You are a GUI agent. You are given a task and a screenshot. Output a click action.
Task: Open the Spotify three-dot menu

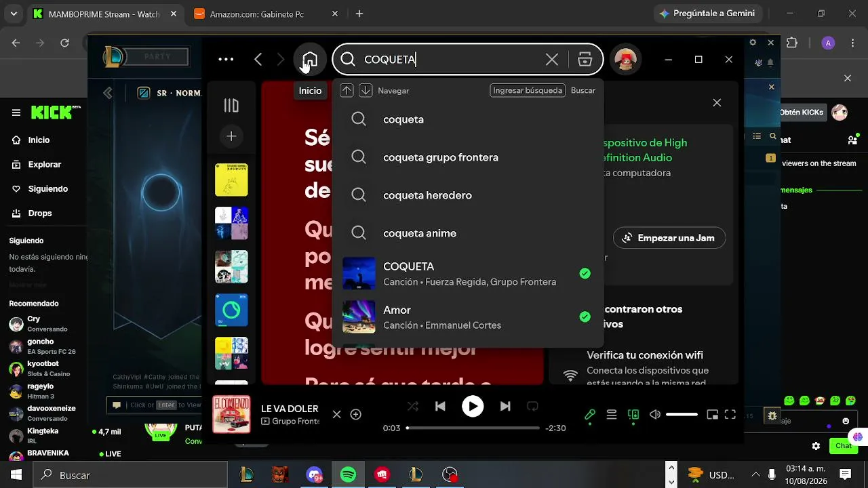[x=226, y=60]
